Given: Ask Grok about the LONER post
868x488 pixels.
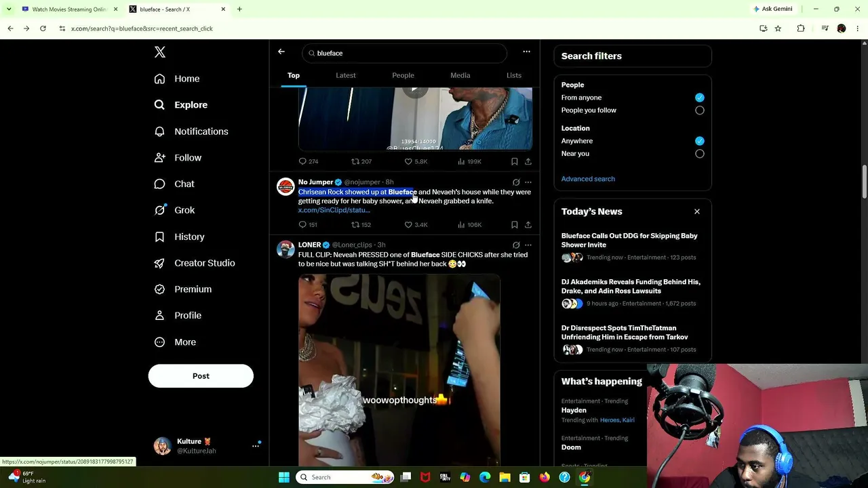Looking at the screenshot, I should (x=516, y=245).
